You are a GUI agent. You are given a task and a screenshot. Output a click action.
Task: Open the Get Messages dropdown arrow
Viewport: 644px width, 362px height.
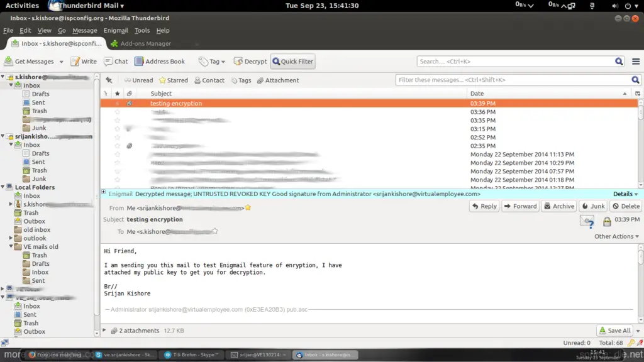[61, 62]
